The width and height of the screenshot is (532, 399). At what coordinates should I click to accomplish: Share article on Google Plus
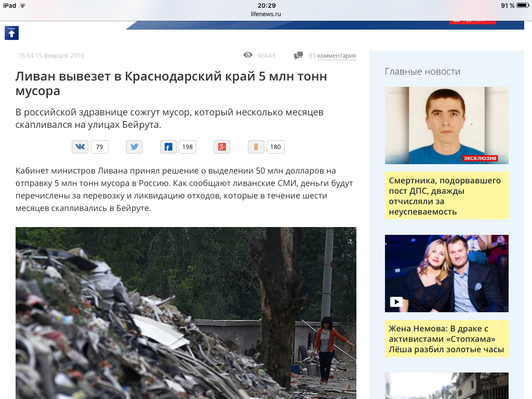[222, 147]
